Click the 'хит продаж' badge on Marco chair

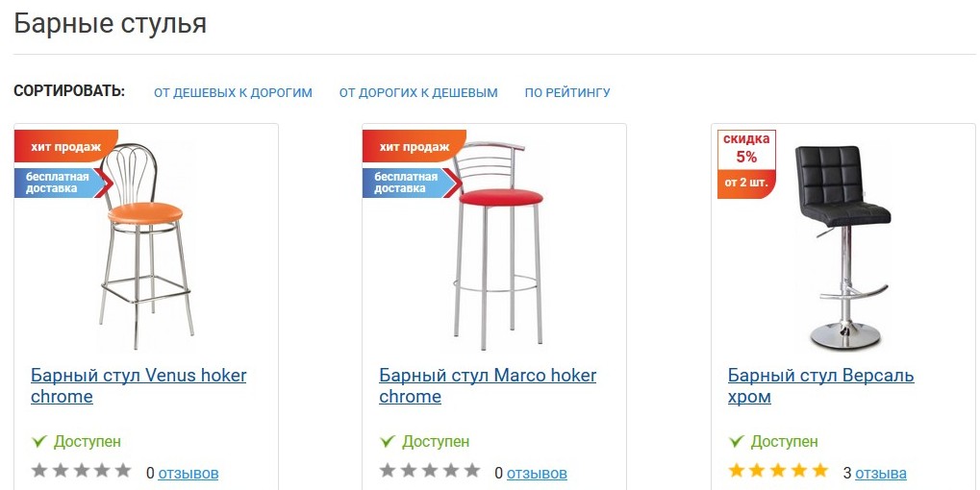(x=414, y=147)
